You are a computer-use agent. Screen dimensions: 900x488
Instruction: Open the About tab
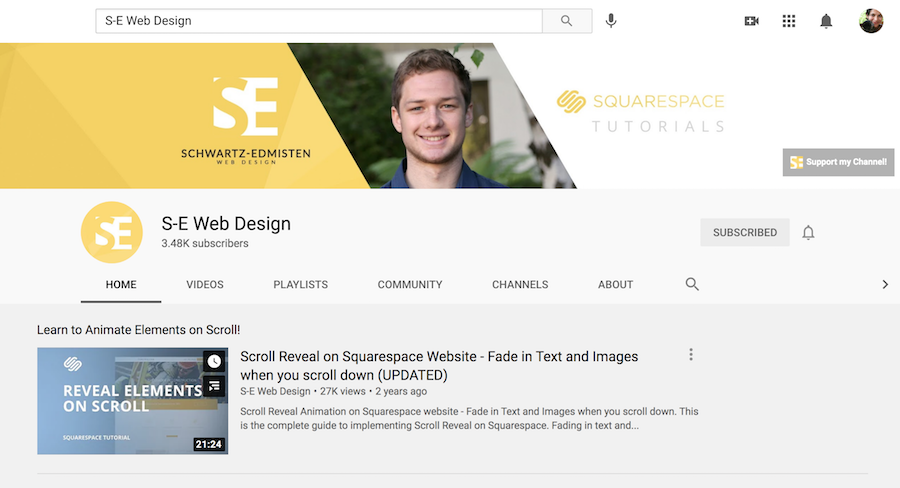pos(615,285)
